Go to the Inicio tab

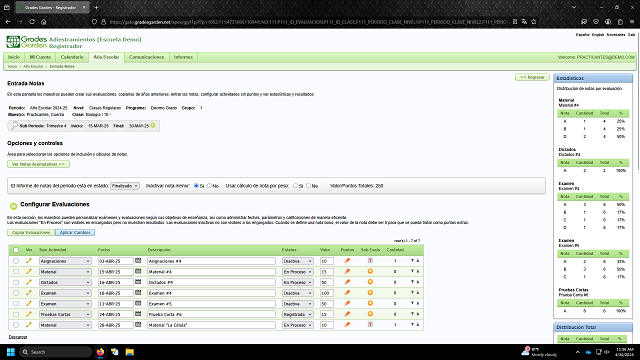pyautogui.click(x=14, y=57)
